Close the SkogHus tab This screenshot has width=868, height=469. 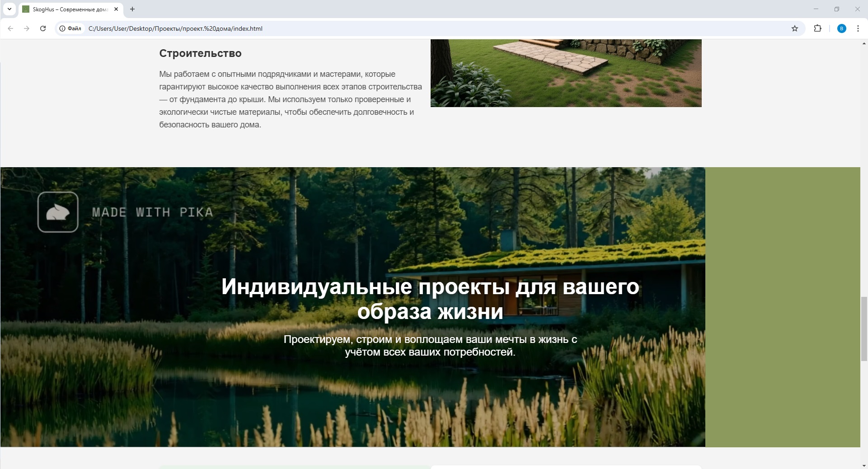coord(116,9)
